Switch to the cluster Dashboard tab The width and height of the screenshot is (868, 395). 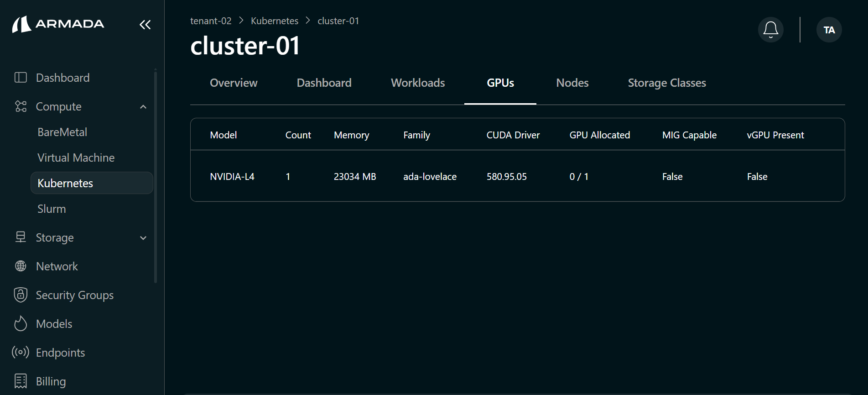(x=324, y=83)
